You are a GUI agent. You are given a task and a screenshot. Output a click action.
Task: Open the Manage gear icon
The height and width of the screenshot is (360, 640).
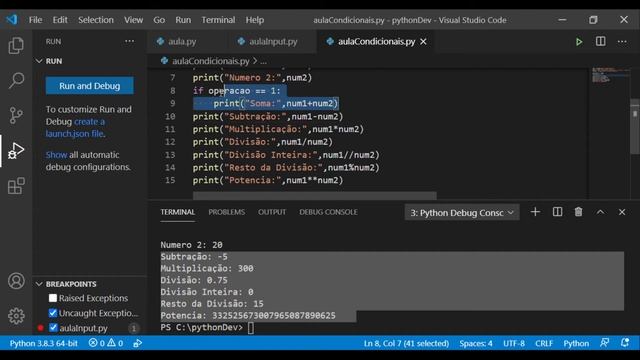coord(16,316)
